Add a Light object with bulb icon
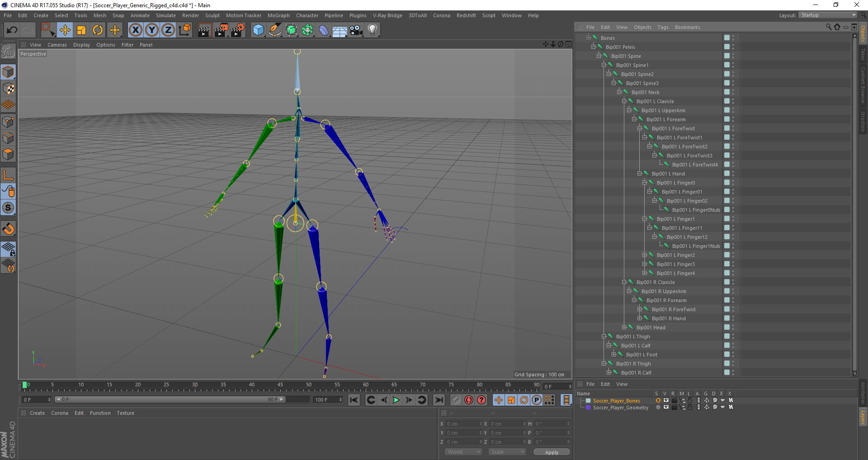 coord(373,30)
